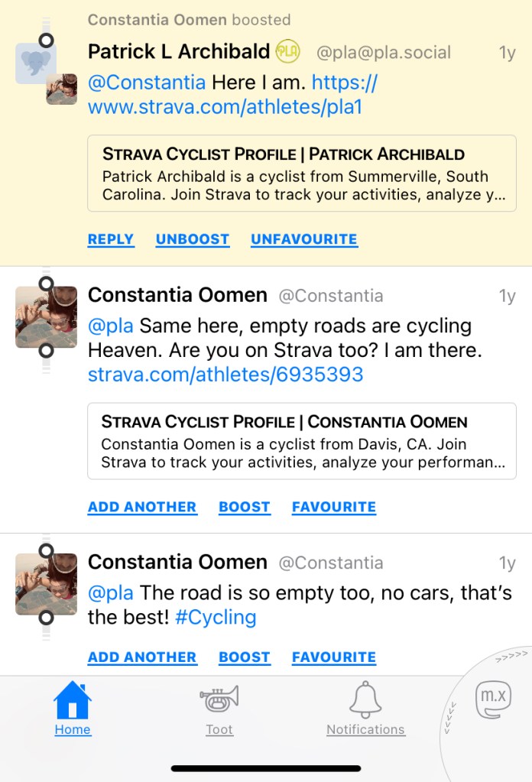Favourite the Strava question post by Constantia
532x782 pixels.
click(x=333, y=507)
